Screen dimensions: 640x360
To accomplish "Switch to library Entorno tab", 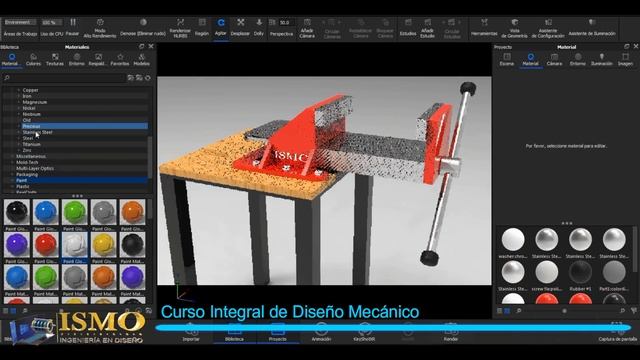I will point(76,60).
